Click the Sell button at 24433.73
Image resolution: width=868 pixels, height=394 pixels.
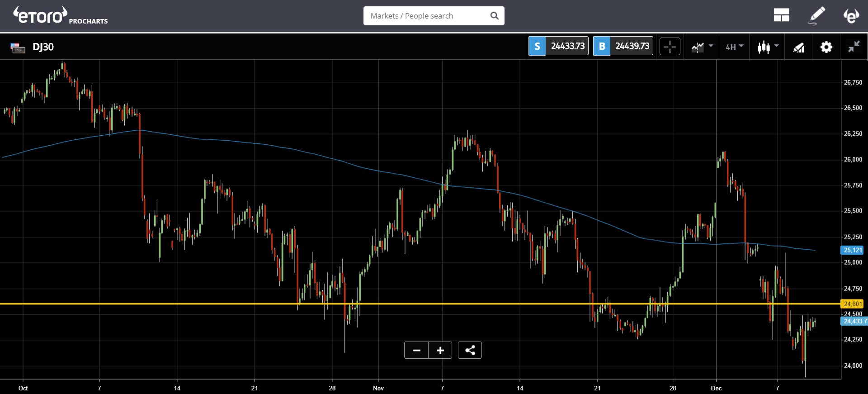point(558,46)
